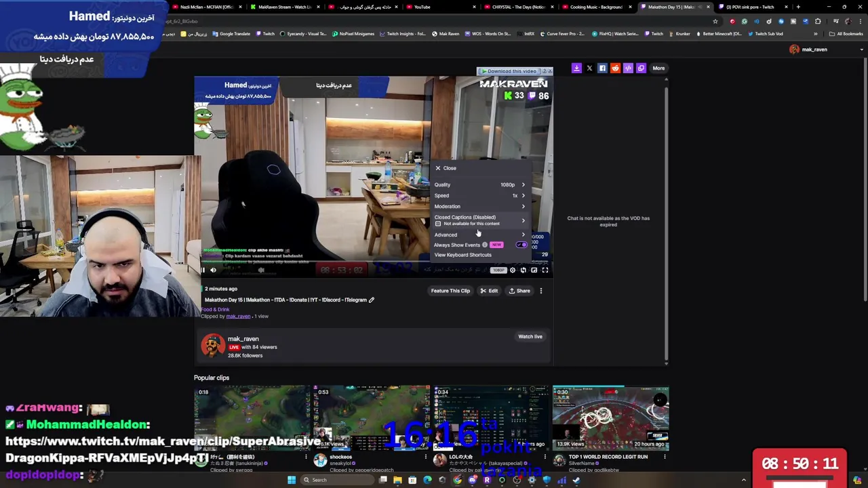
Task: Open the Speed 1x submenu
Action: click(x=480, y=195)
